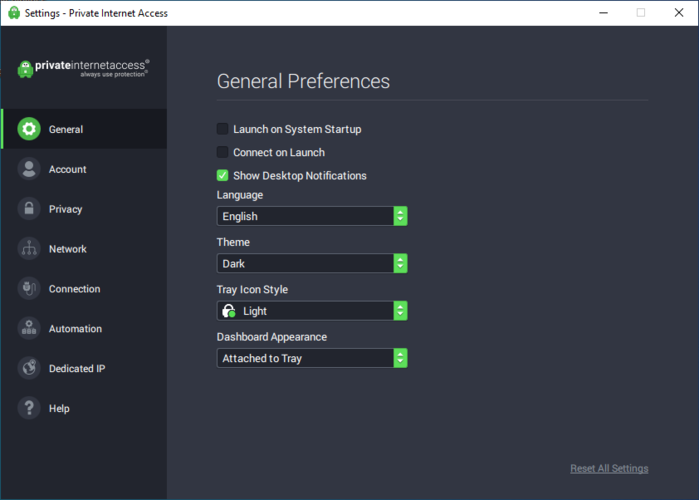699x500 pixels.
Task: Minimize the Settings window
Action: [x=603, y=13]
